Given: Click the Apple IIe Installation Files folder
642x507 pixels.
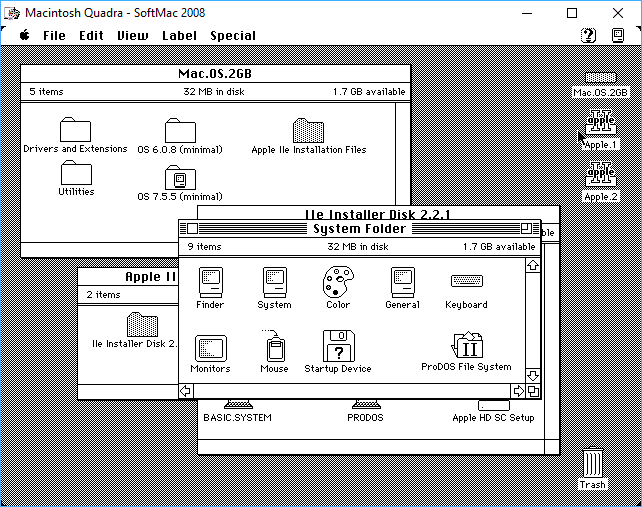Looking at the screenshot, I should [308, 131].
